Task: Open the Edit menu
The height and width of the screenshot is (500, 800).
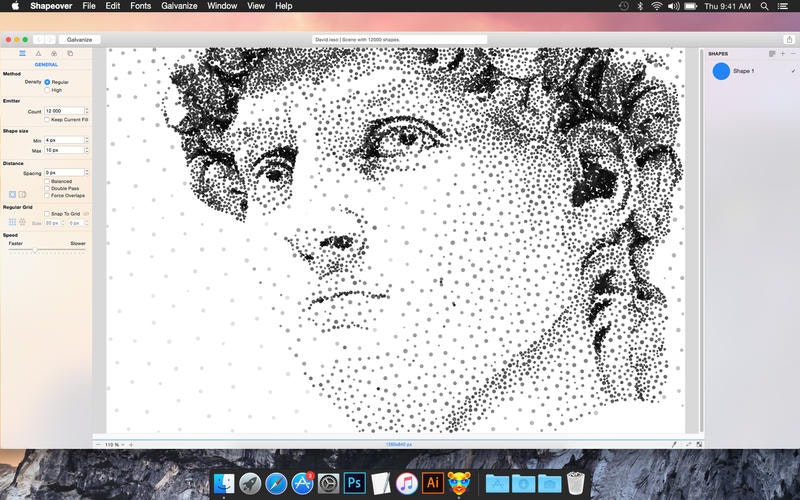Action: pos(113,6)
